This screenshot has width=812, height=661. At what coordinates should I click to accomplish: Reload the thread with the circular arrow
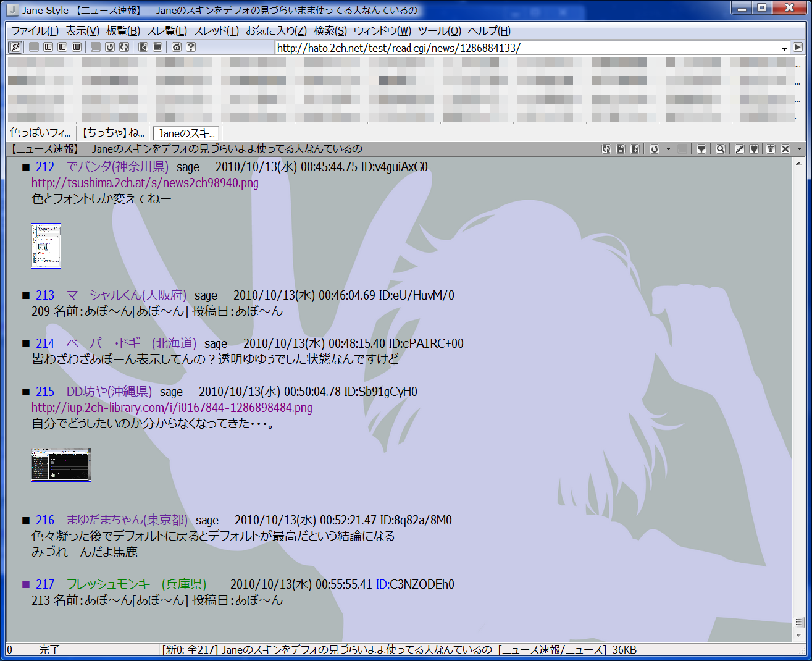(x=655, y=149)
